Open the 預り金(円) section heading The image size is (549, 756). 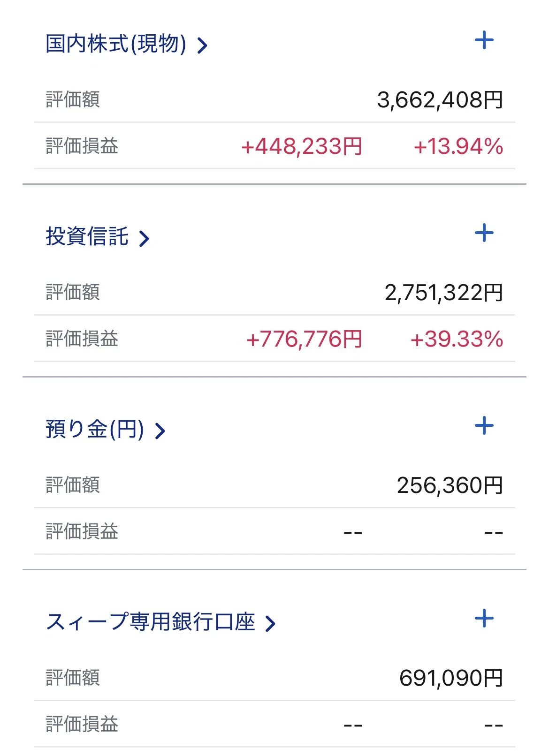95,429
